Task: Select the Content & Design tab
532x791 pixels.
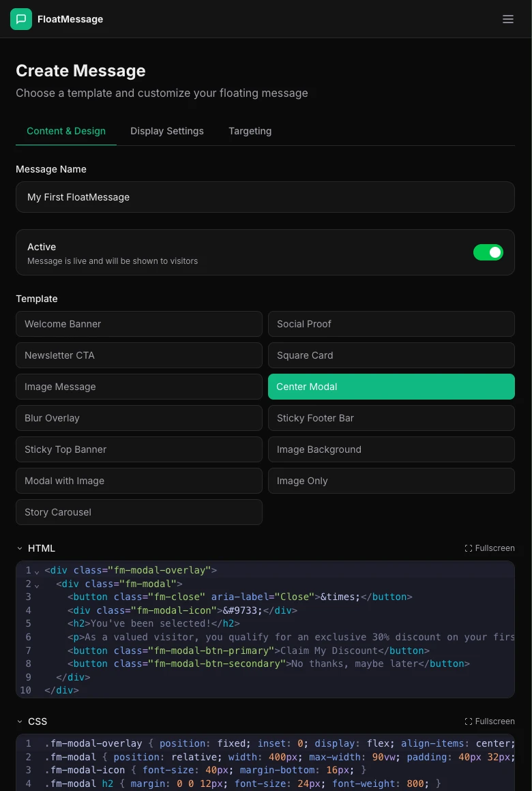Action: (66, 131)
